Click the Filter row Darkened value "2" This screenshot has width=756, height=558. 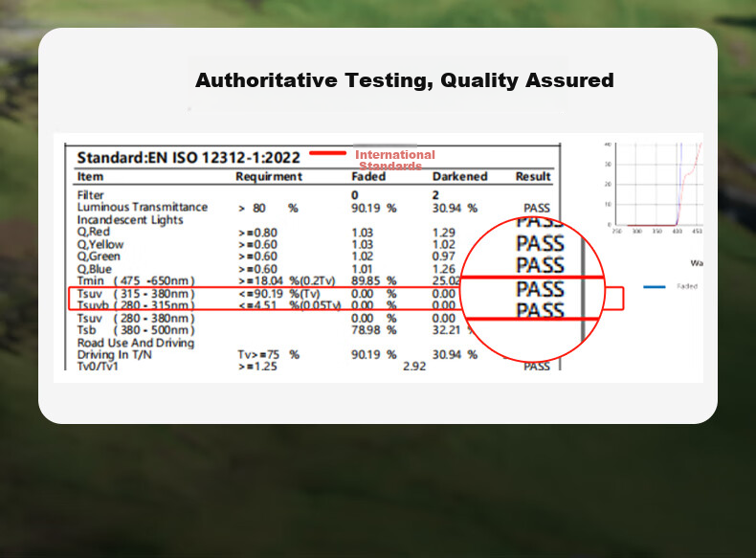[x=435, y=195]
